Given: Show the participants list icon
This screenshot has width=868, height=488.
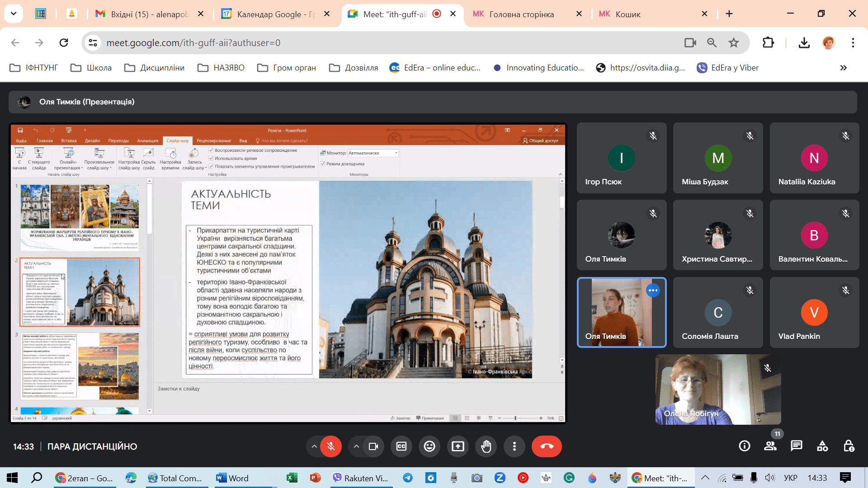Looking at the screenshot, I should [770, 446].
